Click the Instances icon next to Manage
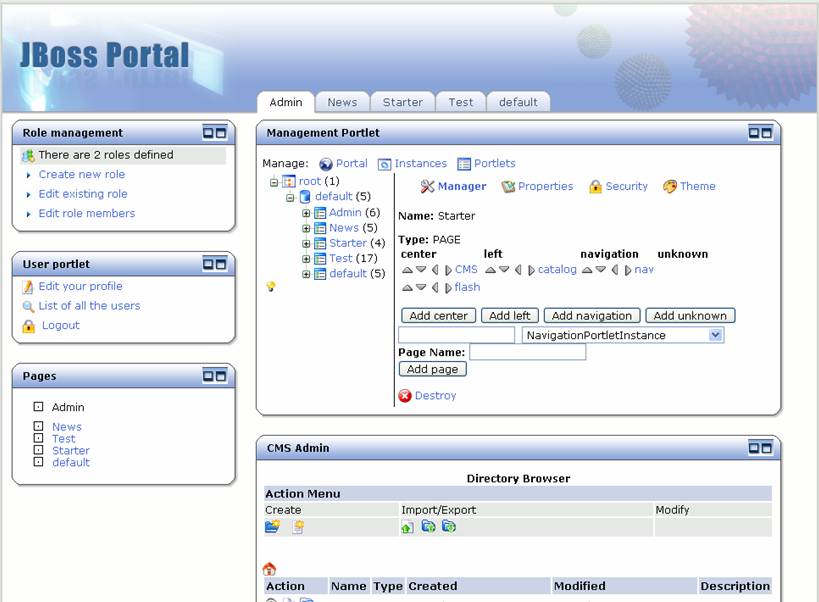Screen dimensions: 819x602 (x=384, y=164)
